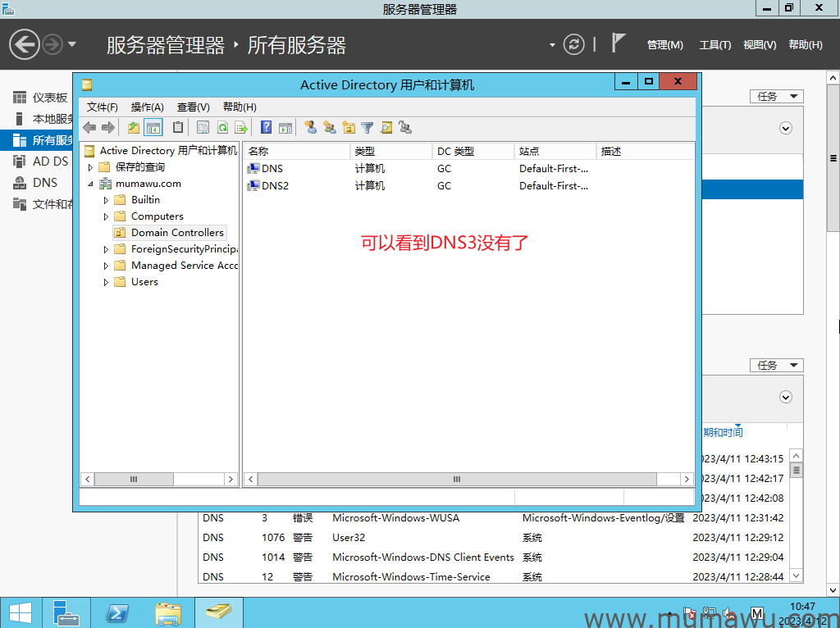Expand the Users container node
The image size is (840, 628).
tap(106, 282)
